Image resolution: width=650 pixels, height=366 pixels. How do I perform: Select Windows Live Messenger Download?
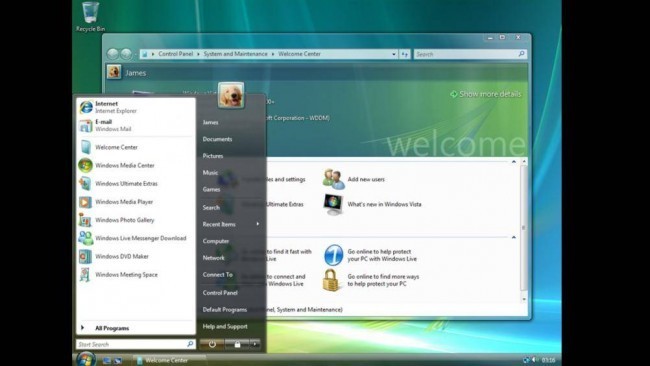(136, 238)
